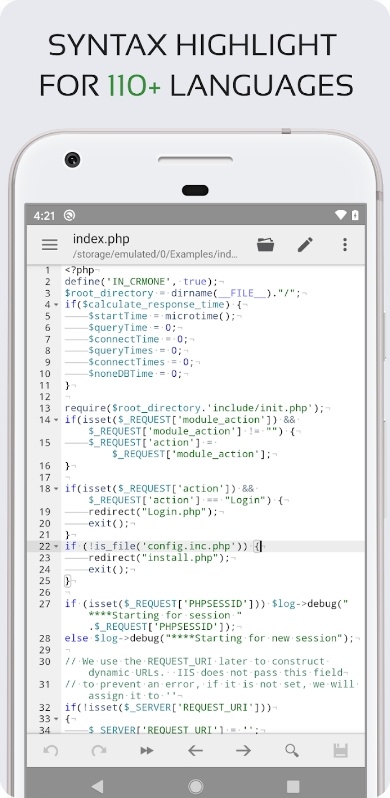390x798 pixels.
Task: Collapse code fold at line 22
Action: [x=56, y=546]
